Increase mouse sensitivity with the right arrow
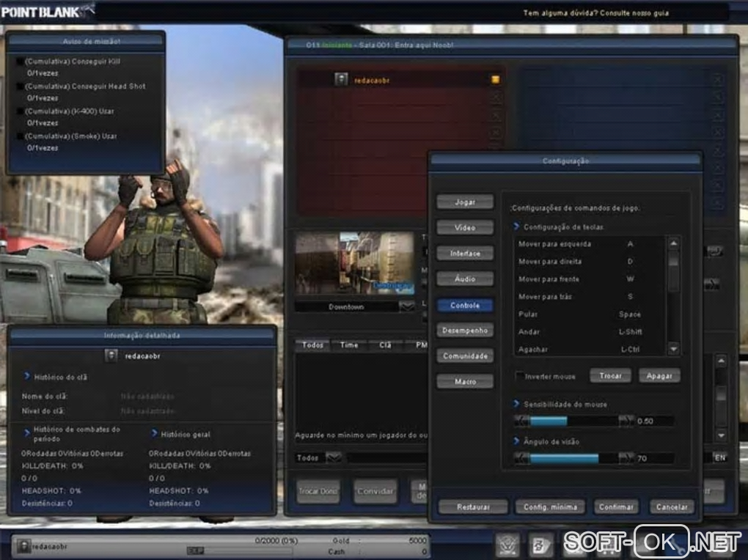The height and width of the screenshot is (560, 748). 626,421
